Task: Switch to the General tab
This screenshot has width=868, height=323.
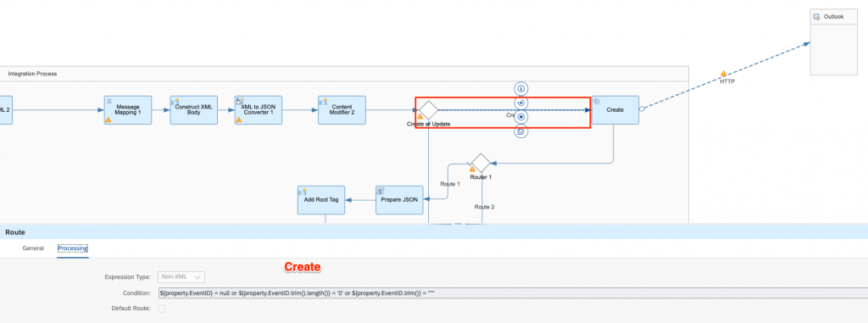Action: point(33,248)
